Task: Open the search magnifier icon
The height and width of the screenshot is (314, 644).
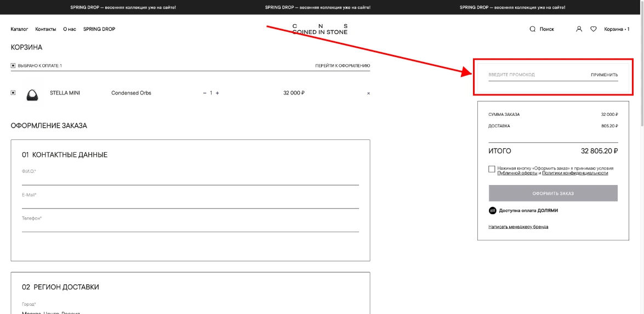Action: pyautogui.click(x=533, y=29)
